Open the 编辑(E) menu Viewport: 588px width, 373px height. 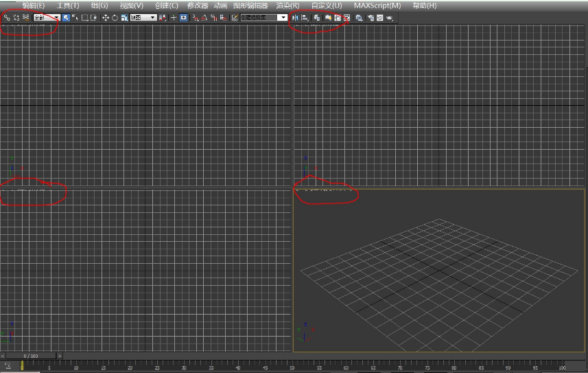34,5
